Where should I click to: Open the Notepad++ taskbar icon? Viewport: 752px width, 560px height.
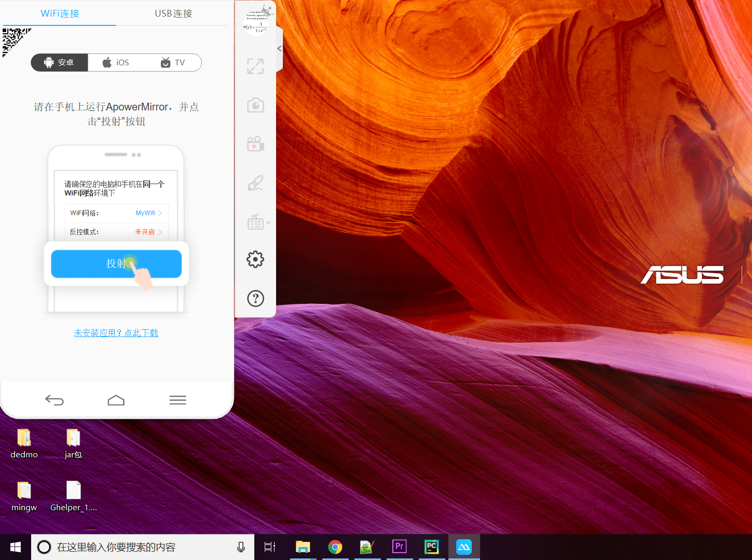click(x=367, y=547)
